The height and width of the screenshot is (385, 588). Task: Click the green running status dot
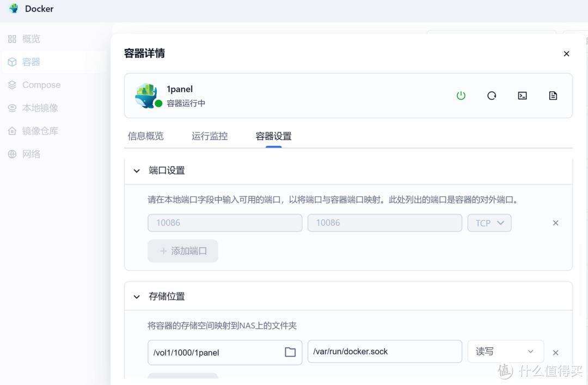158,103
